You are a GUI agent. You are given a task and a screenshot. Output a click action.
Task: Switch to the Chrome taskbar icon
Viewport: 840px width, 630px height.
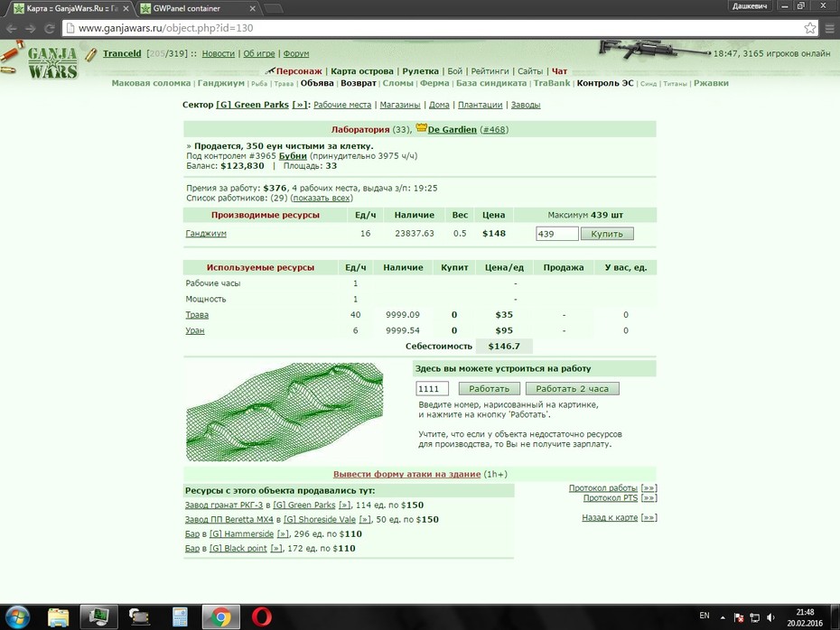pyautogui.click(x=220, y=617)
